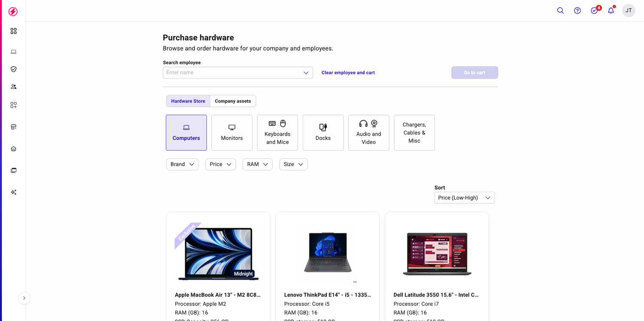Image resolution: width=644 pixels, height=321 pixels.
Task: Expand the RAM filter dropdown
Action: [x=257, y=164]
